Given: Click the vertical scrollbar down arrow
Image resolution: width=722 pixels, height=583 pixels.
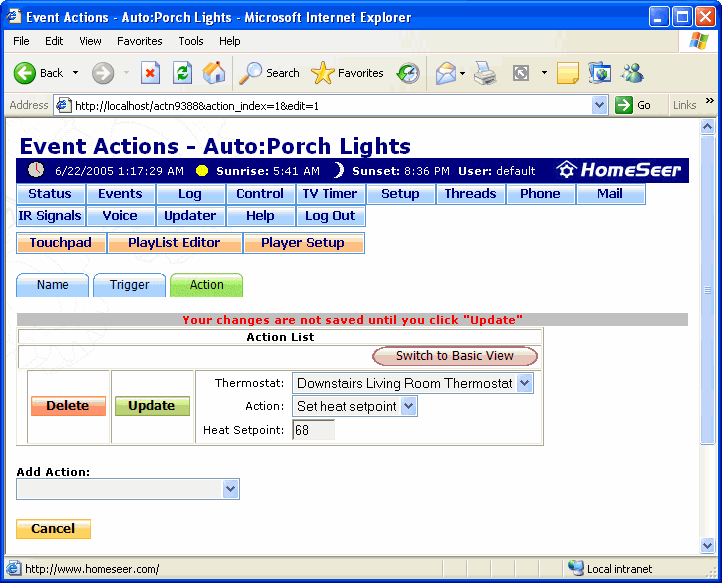Looking at the screenshot, I should (707, 546).
